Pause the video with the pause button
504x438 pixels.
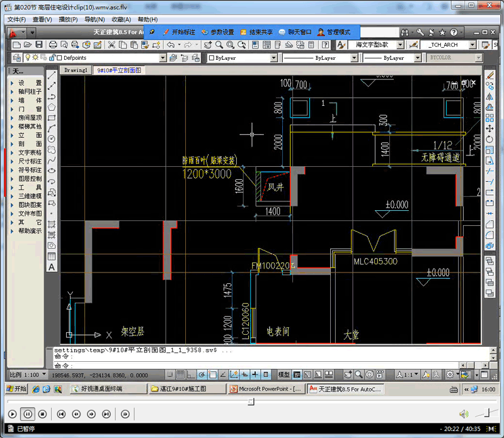click(28, 414)
